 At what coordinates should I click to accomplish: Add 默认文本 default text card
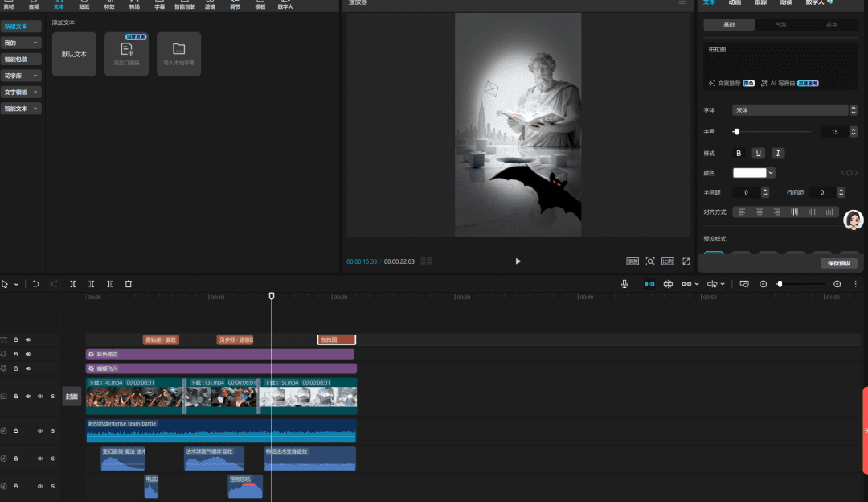74,55
